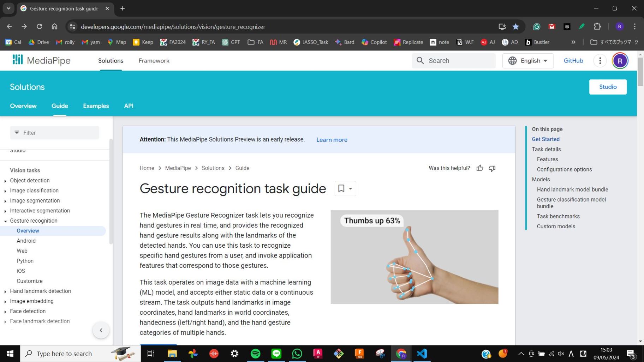The image size is (644, 362).
Task: Click the bookmark star in address bar
Action: (516, 26)
